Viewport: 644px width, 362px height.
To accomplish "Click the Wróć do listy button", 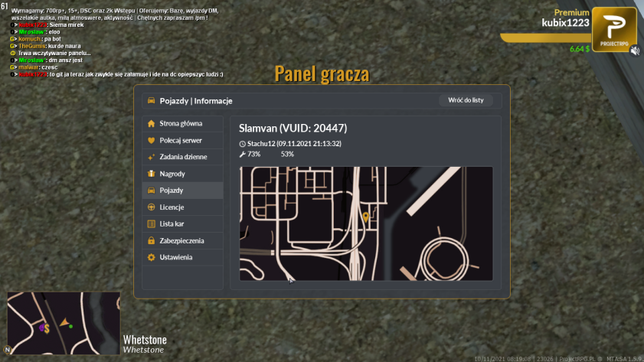I will pos(466,100).
